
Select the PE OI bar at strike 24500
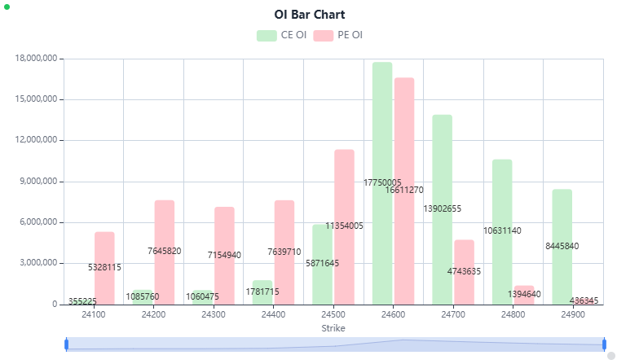[344, 227]
